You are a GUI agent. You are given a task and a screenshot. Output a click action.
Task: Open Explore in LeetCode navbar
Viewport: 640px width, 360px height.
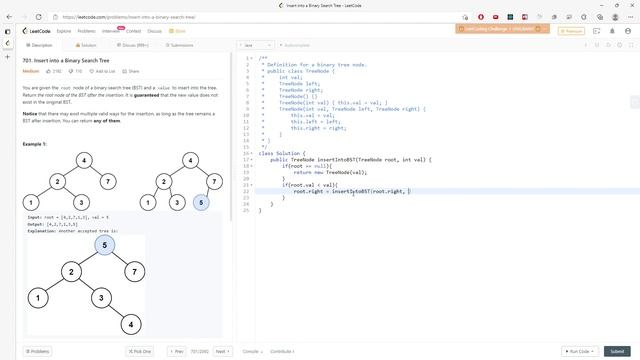point(64,31)
